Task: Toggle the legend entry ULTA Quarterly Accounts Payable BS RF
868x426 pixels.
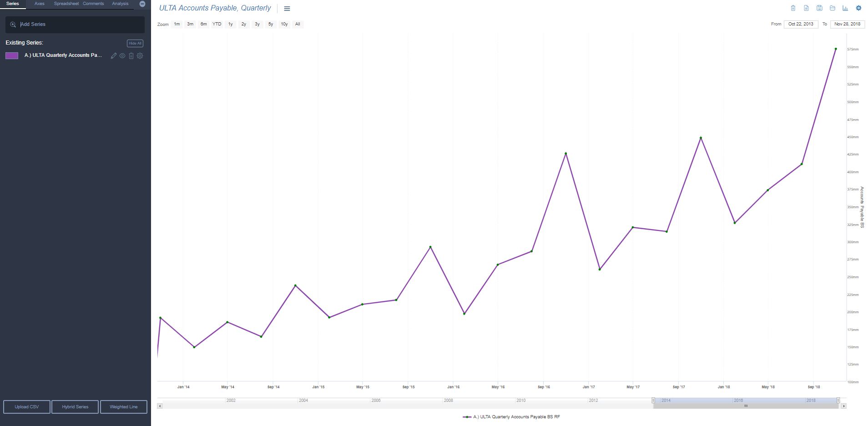Action: 511,417
